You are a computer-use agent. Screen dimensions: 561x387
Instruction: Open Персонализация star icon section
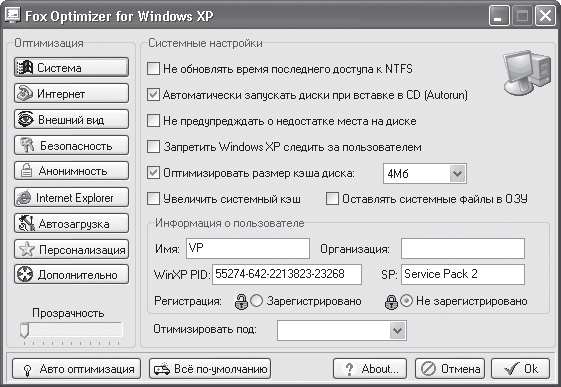click(71, 249)
